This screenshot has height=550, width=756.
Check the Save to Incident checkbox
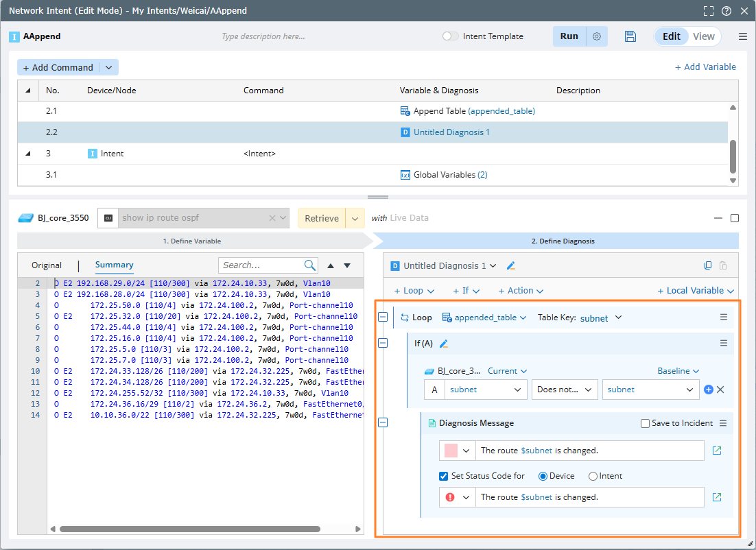[x=645, y=423]
